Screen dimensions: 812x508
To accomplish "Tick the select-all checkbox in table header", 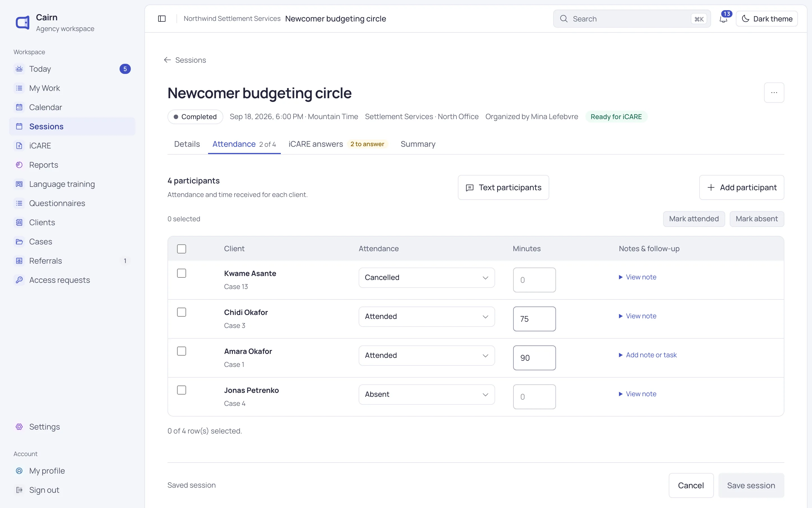I will point(182,249).
